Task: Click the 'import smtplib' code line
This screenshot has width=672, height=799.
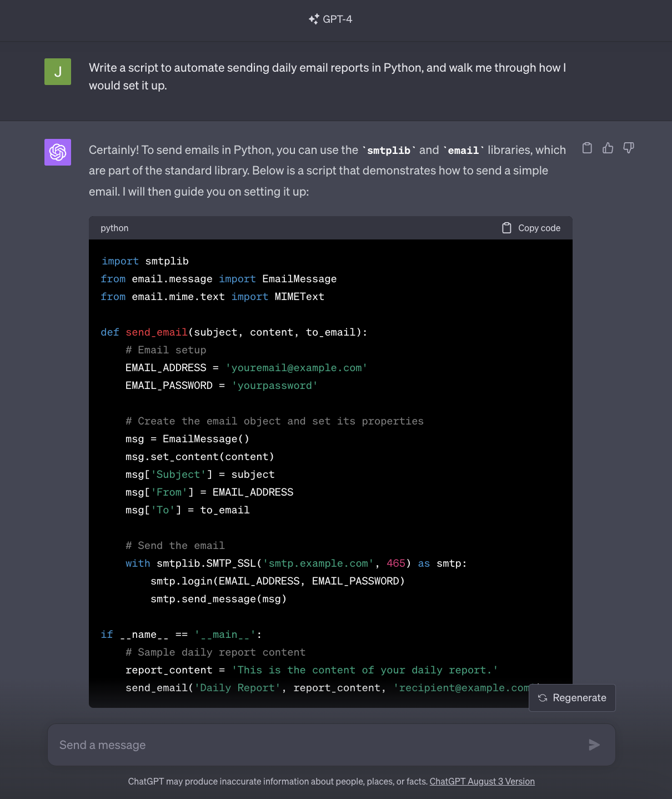Action: pos(145,261)
